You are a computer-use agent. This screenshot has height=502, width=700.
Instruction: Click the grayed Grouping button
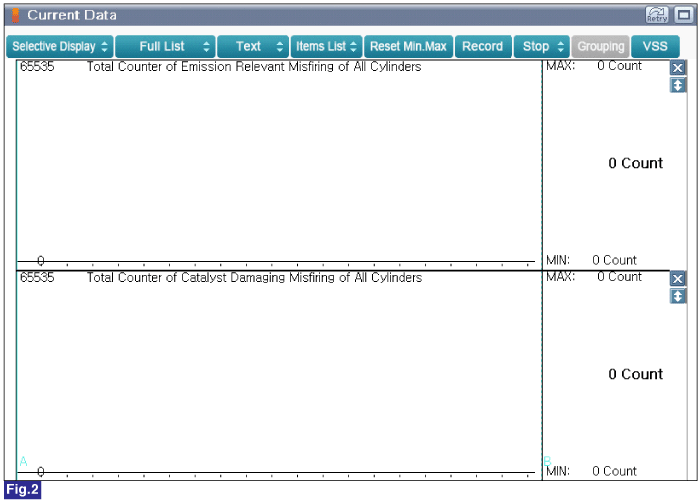click(x=600, y=46)
